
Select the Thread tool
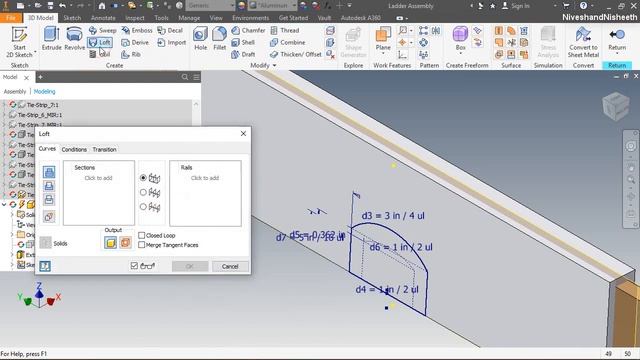click(x=285, y=30)
